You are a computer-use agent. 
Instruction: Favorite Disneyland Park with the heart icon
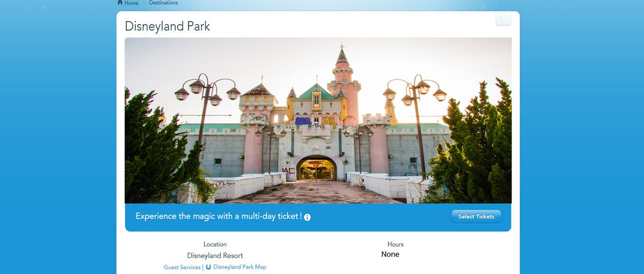click(503, 19)
